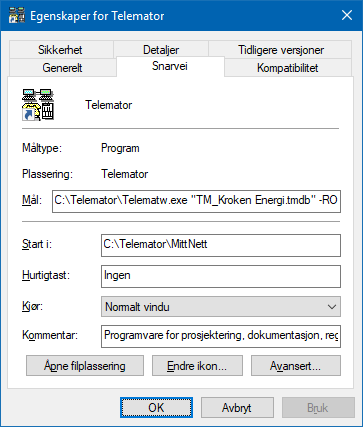Expand the Kjør Normalt vindu dropdown

(221, 307)
